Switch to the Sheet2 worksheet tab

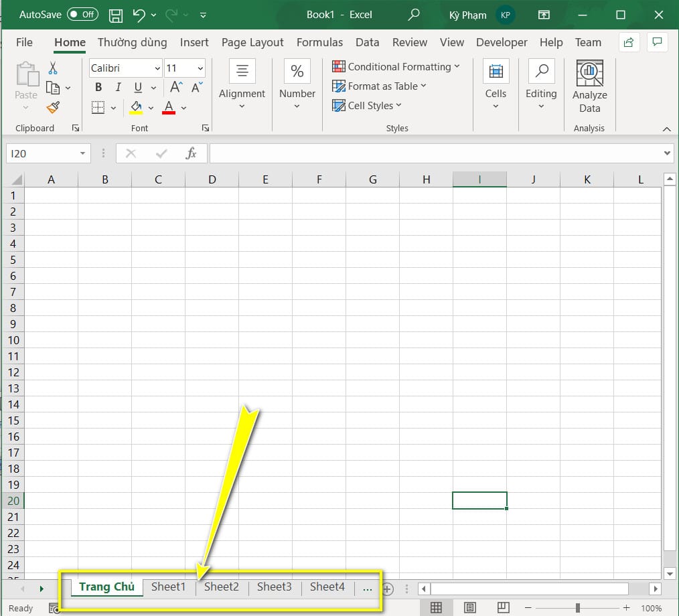click(x=221, y=587)
